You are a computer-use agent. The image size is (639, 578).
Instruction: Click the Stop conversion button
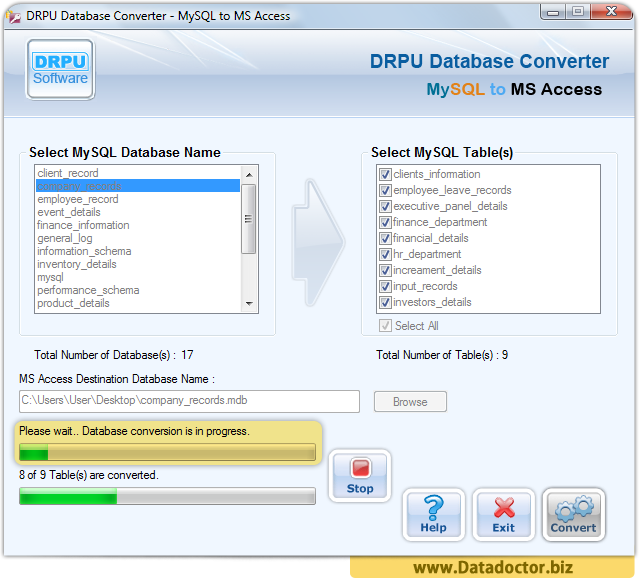359,476
